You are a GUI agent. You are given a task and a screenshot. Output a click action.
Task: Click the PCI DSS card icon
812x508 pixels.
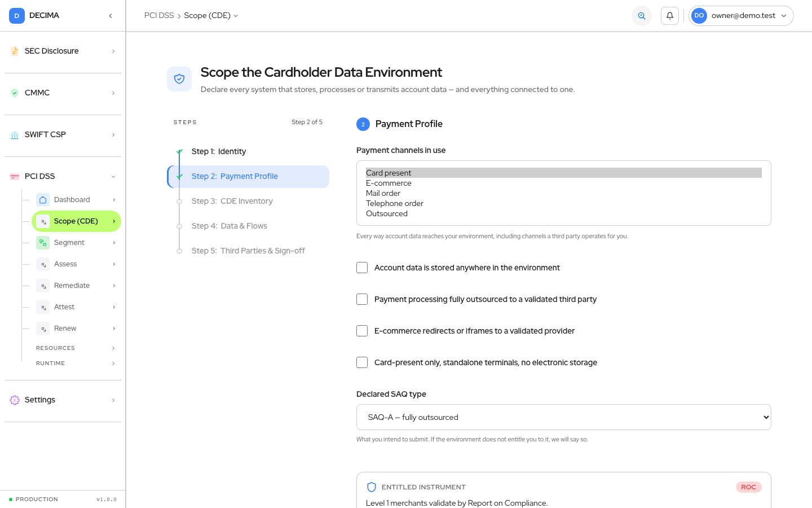tap(15, 177)
